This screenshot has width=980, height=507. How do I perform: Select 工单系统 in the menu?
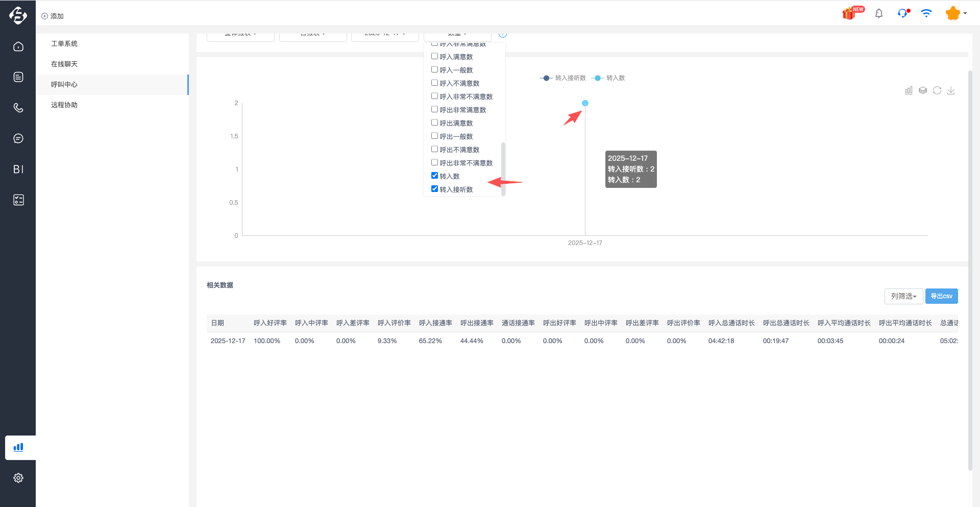64,44
